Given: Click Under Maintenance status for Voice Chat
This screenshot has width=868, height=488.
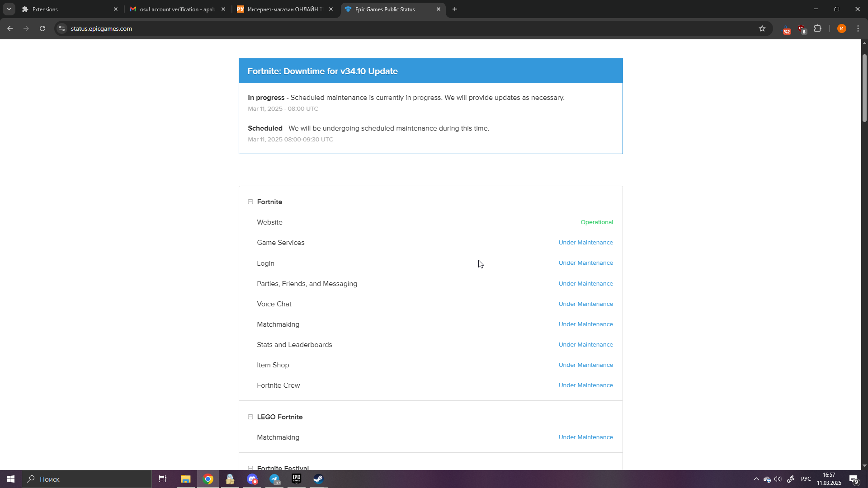Looking at the screenshot, I should tap(586, 304).
